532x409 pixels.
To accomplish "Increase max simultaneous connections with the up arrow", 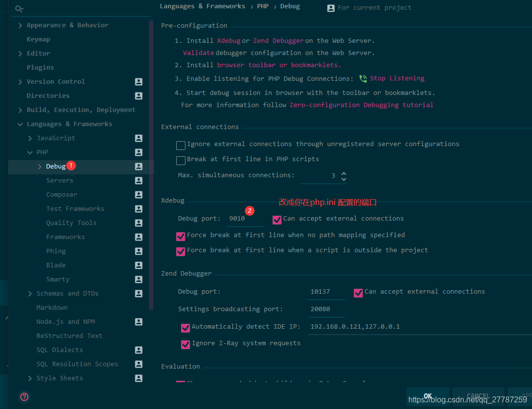I will click(x=344, y=173).
